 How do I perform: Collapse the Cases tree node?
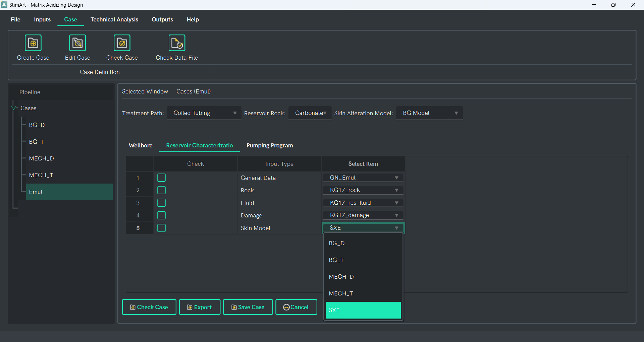(x=14, y=108)
